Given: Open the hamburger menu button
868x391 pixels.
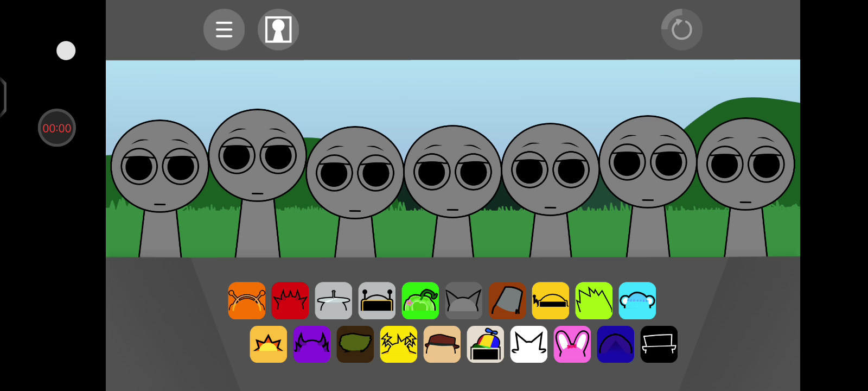Looking at the screenshot, I should point(224,29).
